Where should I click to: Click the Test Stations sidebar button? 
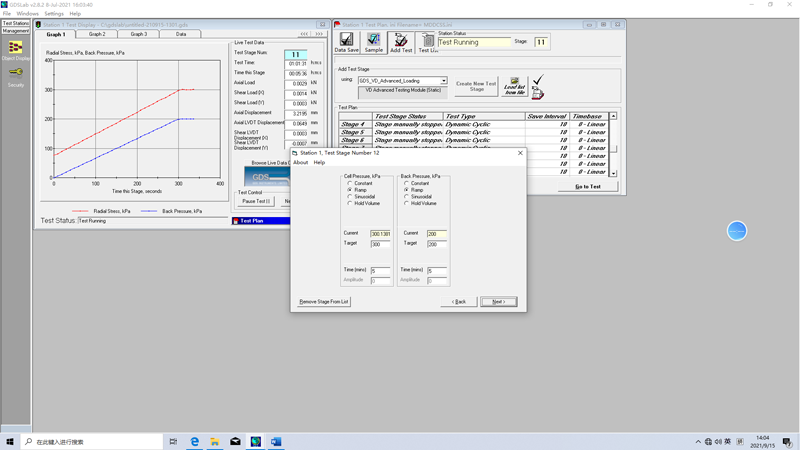click(16, 23)
